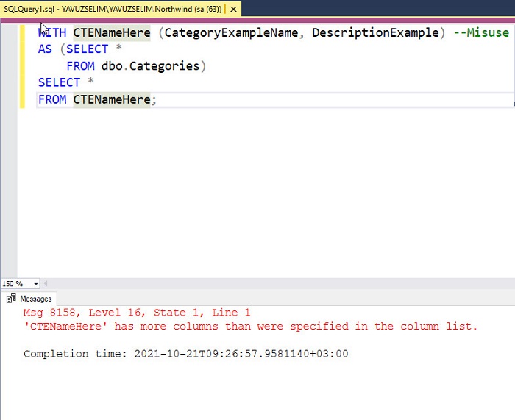Click the outer SELECT keyword on line four
This screenshot has width=515, height=420.
[59, 82]
